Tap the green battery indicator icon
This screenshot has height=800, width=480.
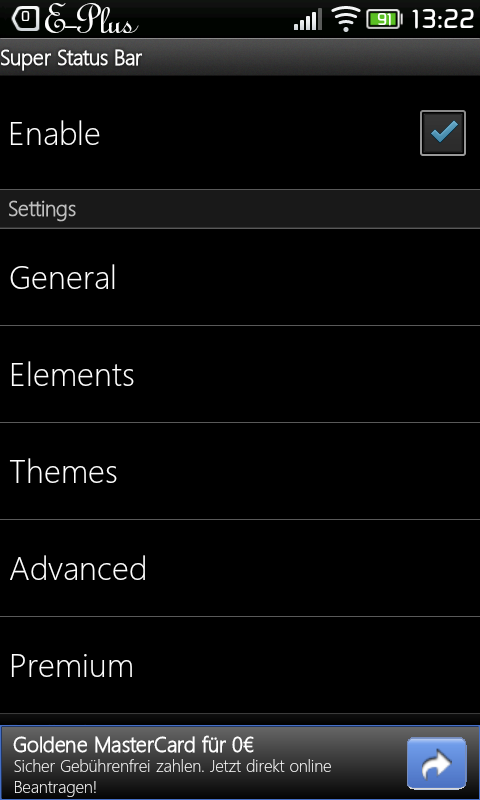click(x=384, y=20)
